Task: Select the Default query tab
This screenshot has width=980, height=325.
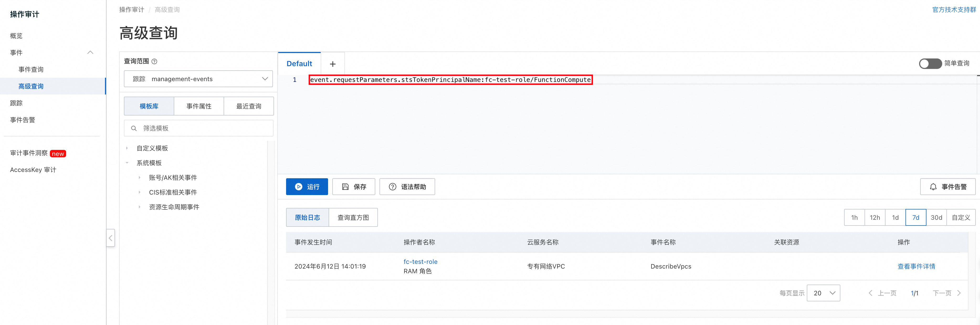Action: click(x=299, y=64)
